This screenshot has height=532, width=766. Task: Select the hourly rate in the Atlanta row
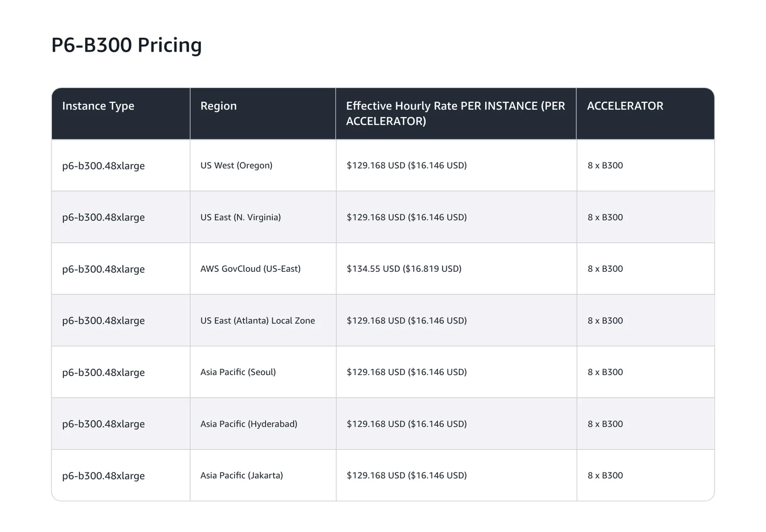(406, 321)
